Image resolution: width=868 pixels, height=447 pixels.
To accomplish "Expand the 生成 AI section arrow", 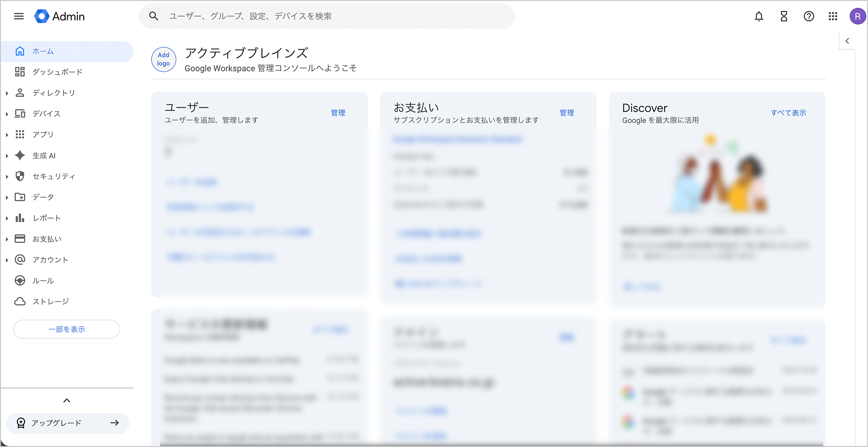I will click(x=7, y=156).
